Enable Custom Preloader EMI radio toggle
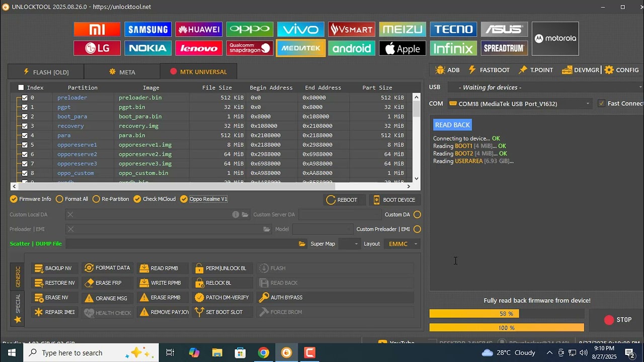 coord(417,229)
